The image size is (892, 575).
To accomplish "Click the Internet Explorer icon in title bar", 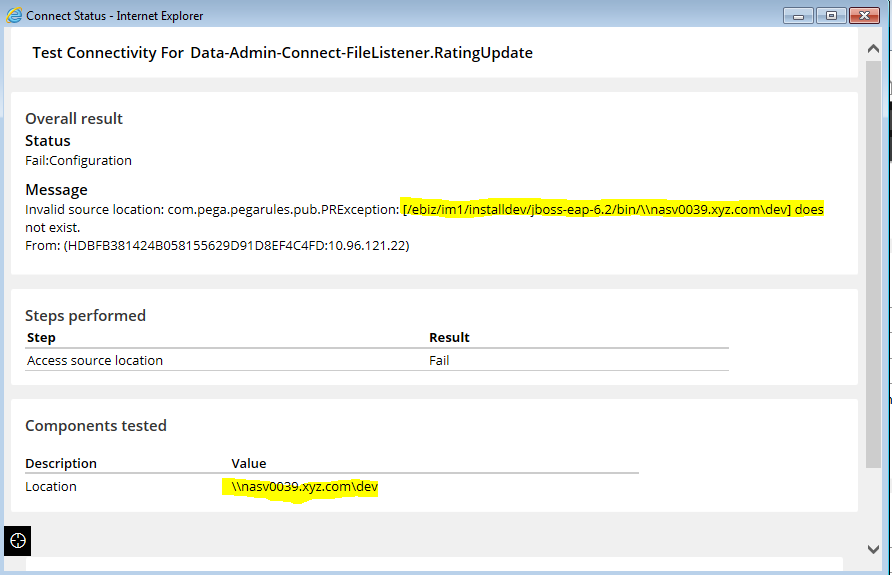I will point(14,15).
